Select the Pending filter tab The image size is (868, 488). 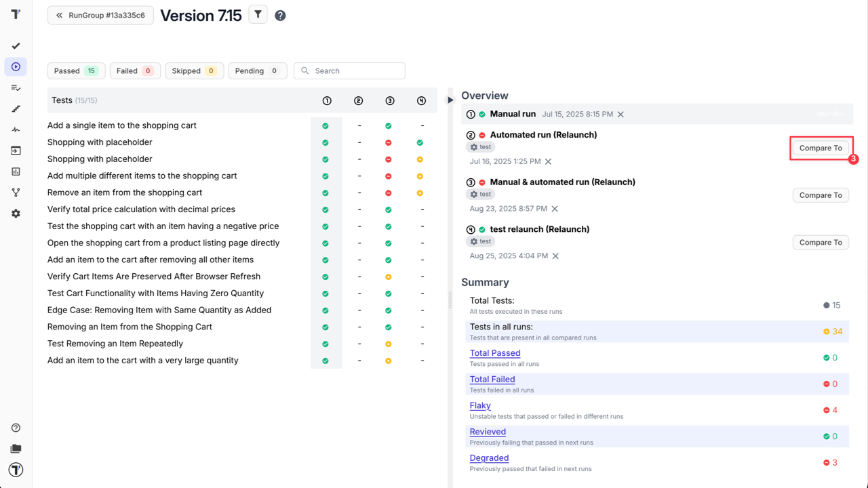pos(258,70)
